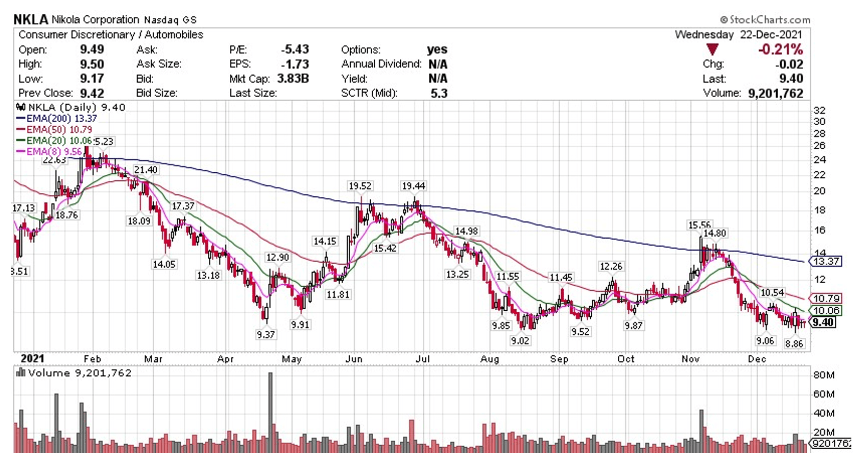
Task: Click the 9.37 April low annotation
Action: 266,335
